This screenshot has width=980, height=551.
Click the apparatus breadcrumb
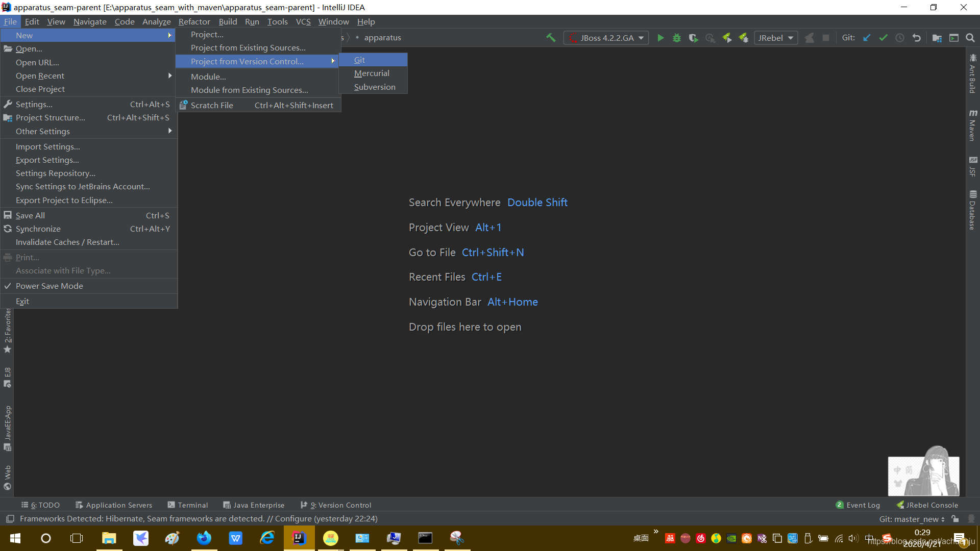(382, 38)
